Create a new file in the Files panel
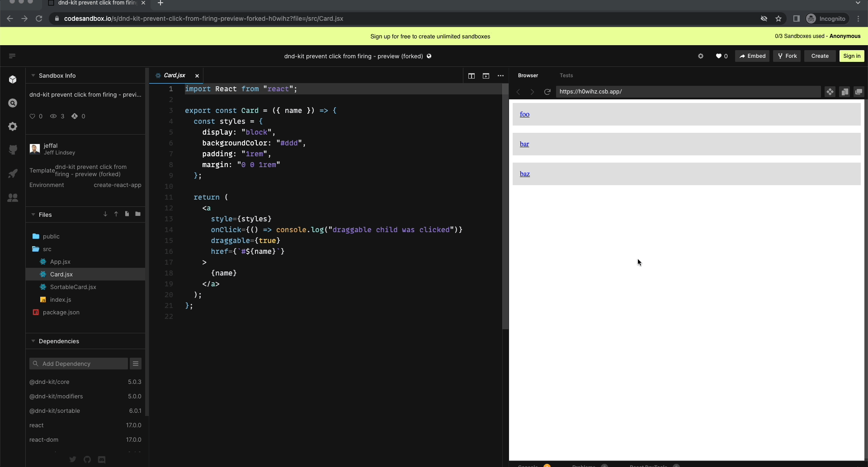The image size is (868, 467). click(x=127, y=214)
